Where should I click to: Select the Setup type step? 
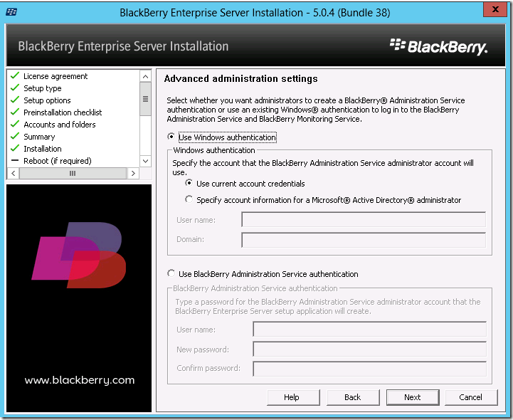click(x=43, y=88)
